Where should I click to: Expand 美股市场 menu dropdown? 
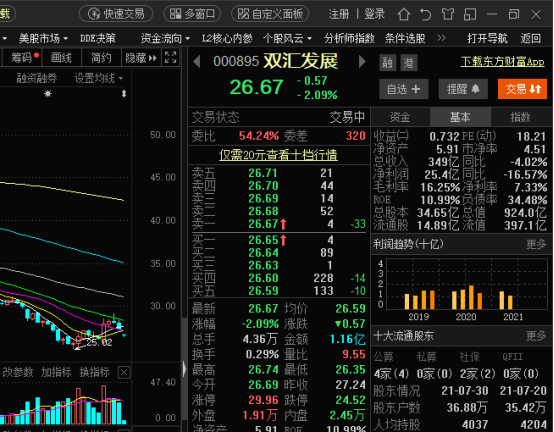pos(43,38)
